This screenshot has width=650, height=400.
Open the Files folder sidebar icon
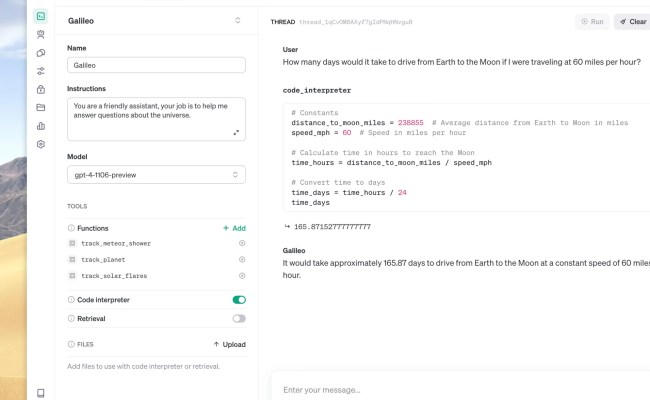41,107
